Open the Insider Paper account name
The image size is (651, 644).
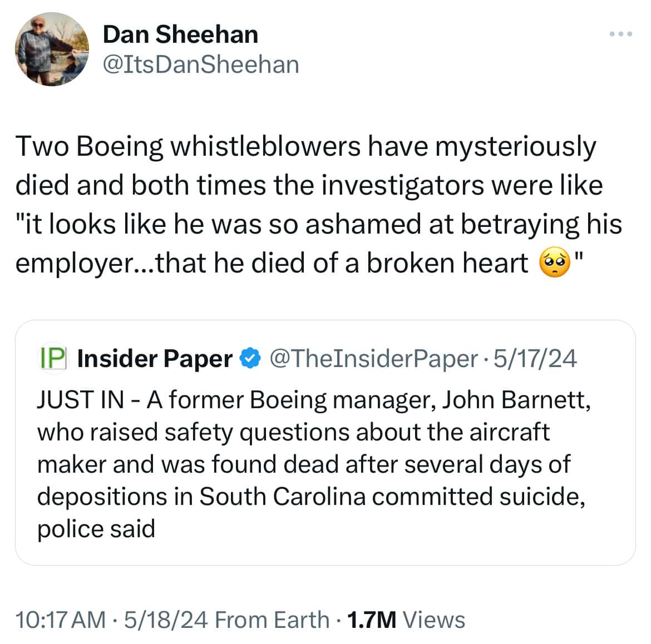tap(155, 359)
